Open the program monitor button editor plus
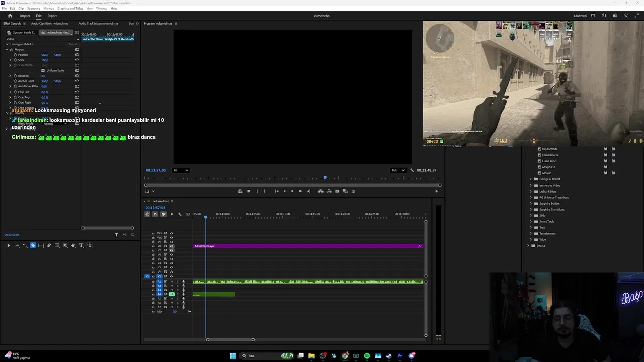Image resolution: width=644 pixels, height=362 pixels. [x=437, y=191]
